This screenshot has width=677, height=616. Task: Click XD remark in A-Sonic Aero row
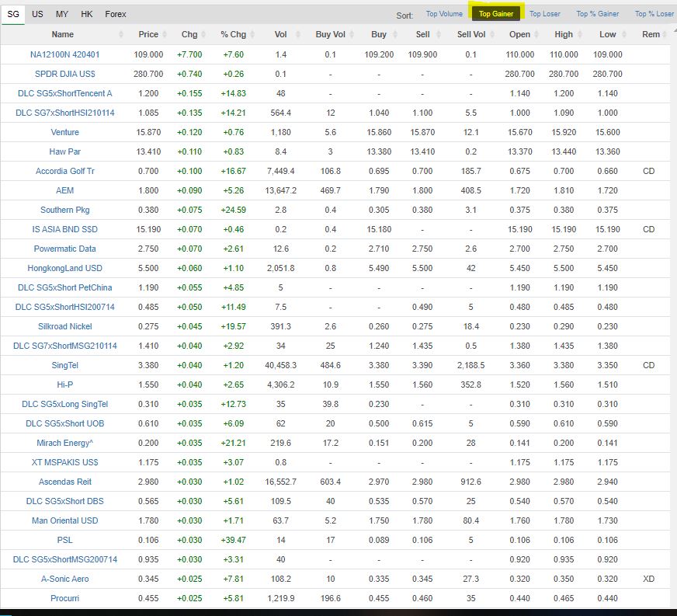(x=648, y=579)
